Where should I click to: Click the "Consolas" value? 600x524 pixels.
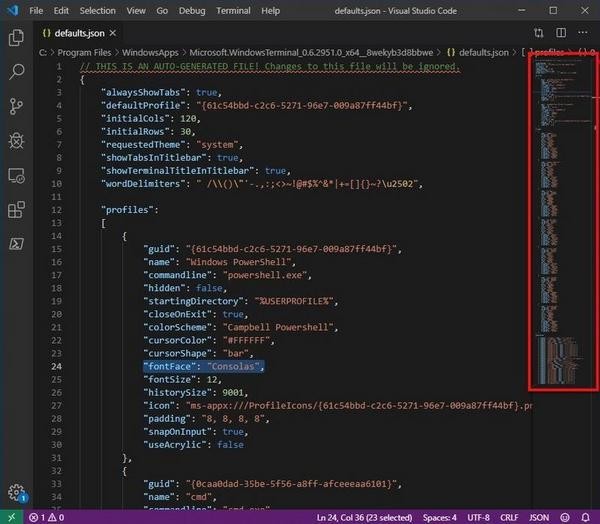233,366
